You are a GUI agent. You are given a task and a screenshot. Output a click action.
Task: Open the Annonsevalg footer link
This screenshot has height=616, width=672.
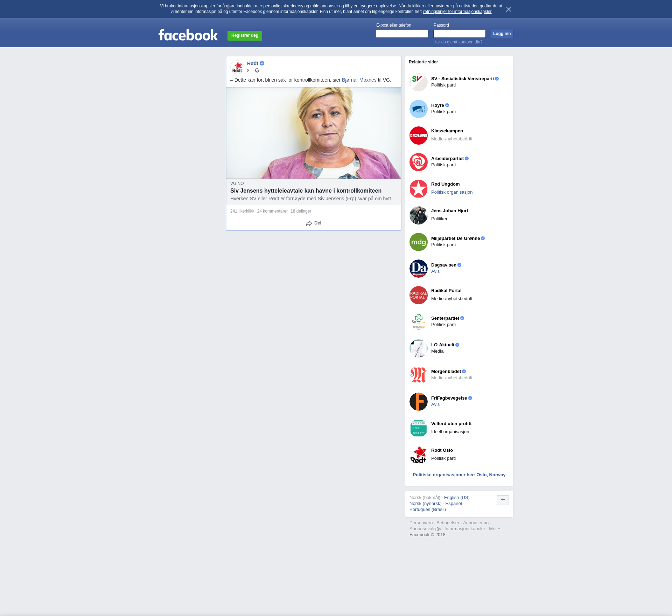pos(425,529)
